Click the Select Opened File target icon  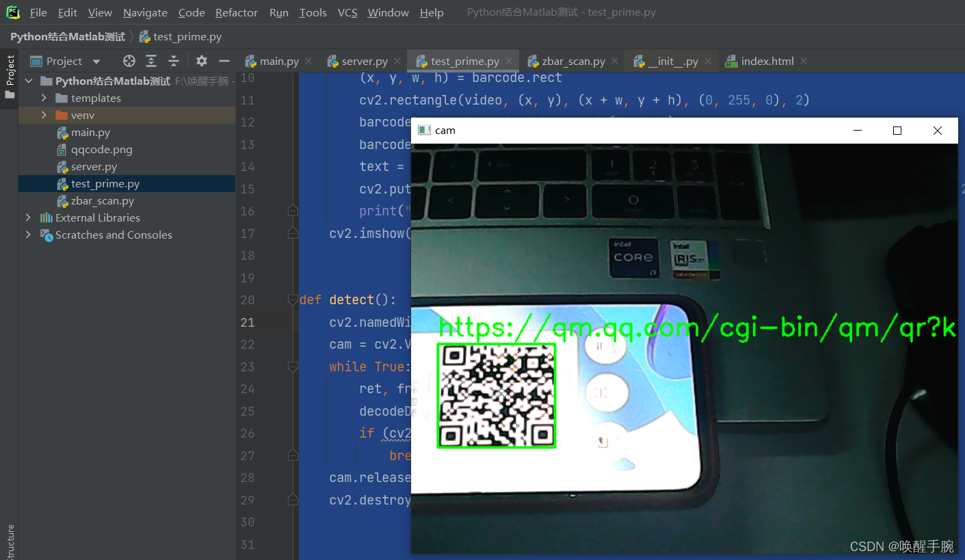[129, 62]
